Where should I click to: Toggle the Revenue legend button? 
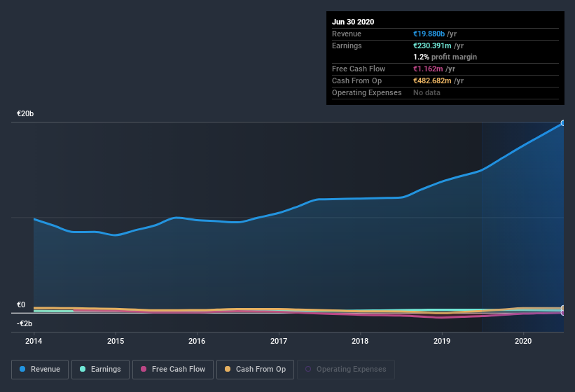pyautogui.click(x=40, y=370)
